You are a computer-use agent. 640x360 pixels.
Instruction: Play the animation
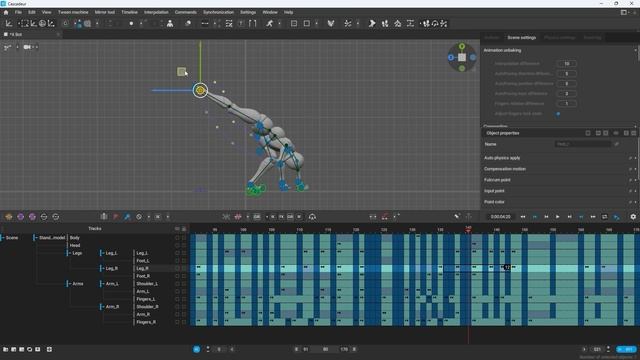tap(558, 217)
